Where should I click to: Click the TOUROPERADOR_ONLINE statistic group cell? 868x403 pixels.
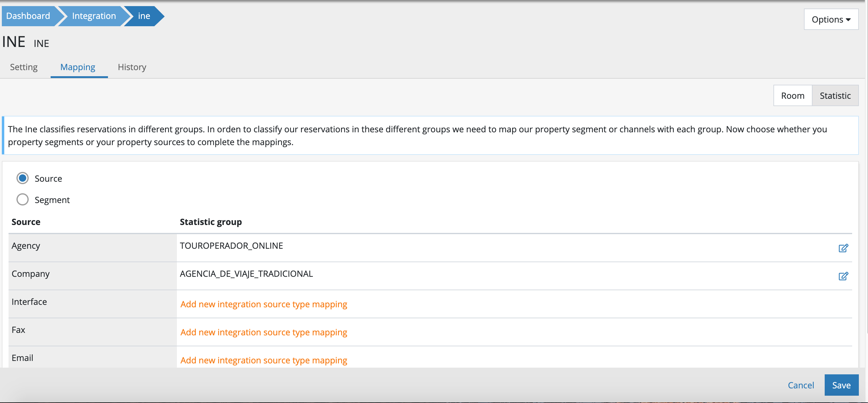click(x=231, y=246)
